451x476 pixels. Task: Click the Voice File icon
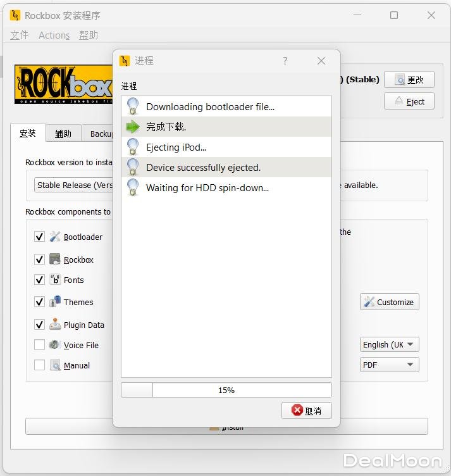click(55, 345)
